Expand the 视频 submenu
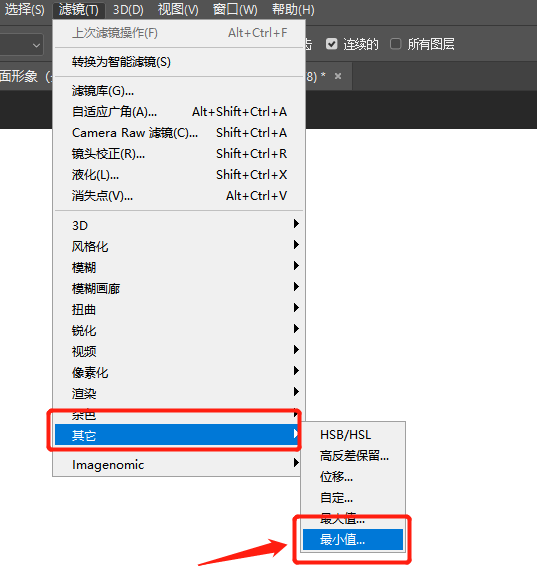537x582 pixels. (179, 351)
